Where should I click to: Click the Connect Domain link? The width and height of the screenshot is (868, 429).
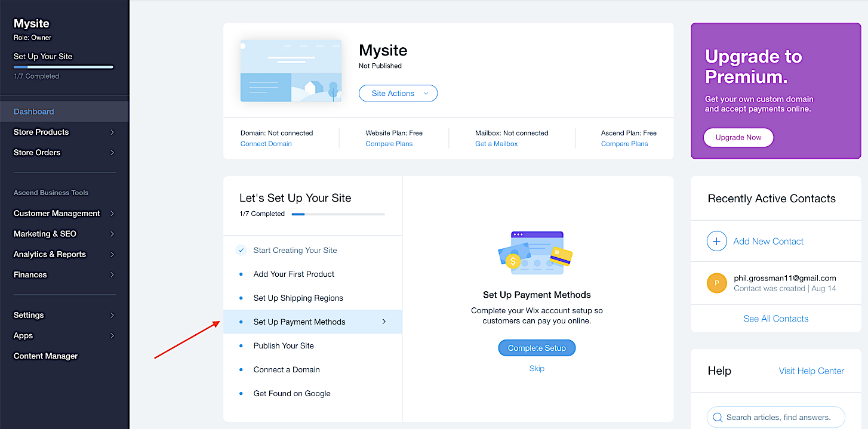(266, 144)
